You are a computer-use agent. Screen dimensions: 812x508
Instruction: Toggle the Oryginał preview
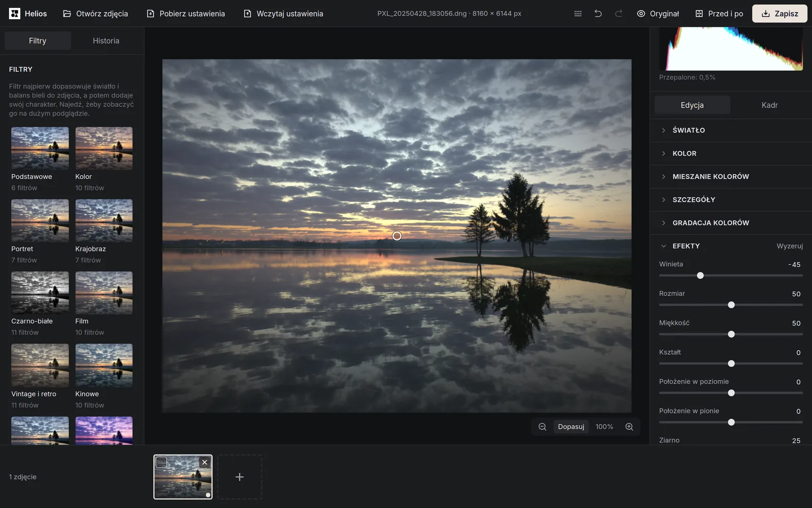click(x=658, y=14)
